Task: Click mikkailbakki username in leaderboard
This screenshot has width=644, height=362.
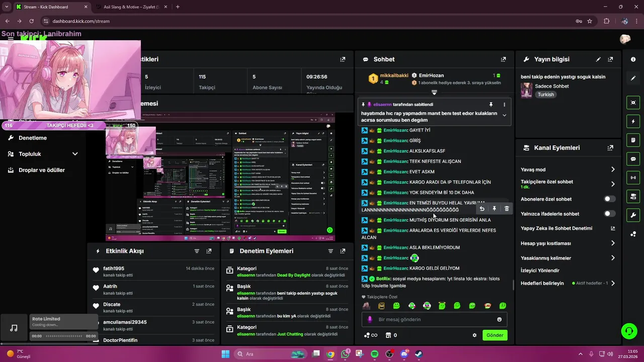Action: [x=394, y=75]
